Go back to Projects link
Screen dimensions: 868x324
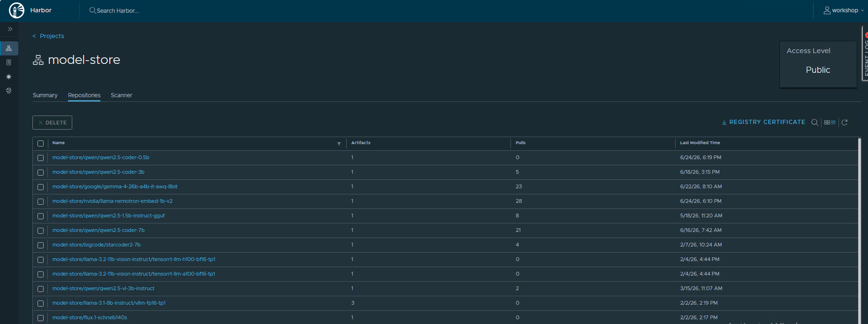tap(52, 36)
